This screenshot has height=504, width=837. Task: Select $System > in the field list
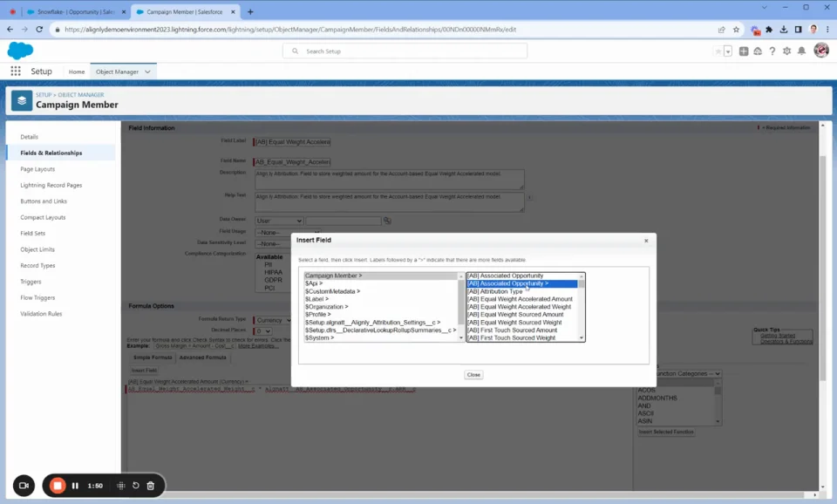pyautogui.click(x=381, y=338)
